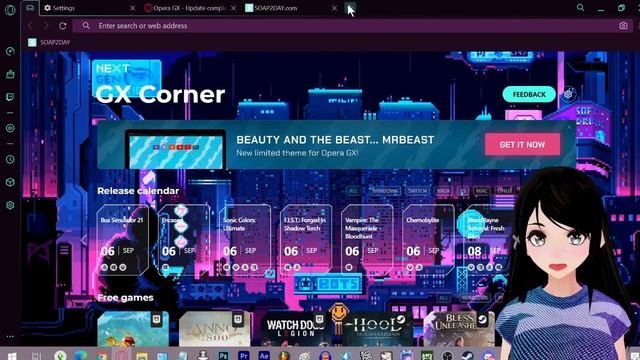Open sidebar three-dots setup menu
Image resolution: width=640 pixels, height=360 pixels.
[x=10, y=337]
